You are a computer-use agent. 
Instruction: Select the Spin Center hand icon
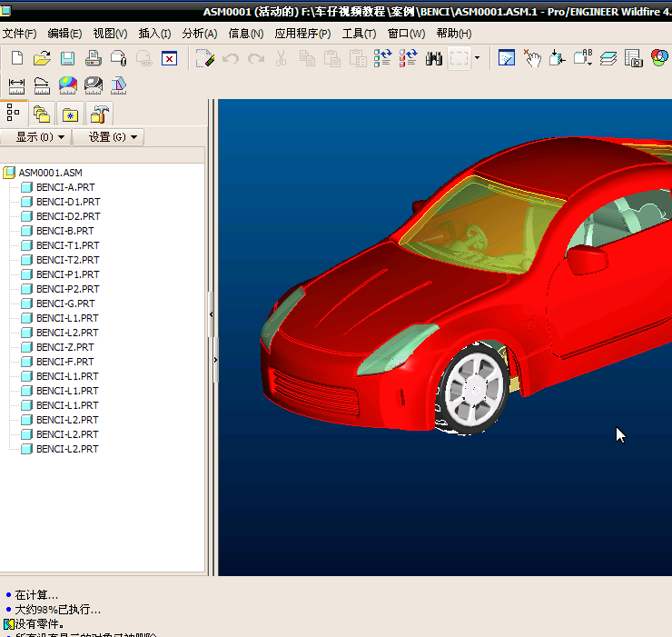click(x=532, y=58)
